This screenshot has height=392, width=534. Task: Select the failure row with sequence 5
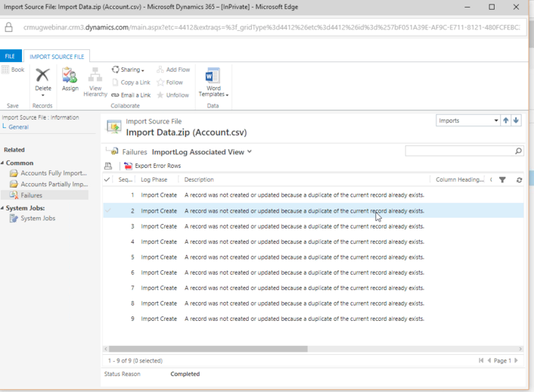[313, 257]
